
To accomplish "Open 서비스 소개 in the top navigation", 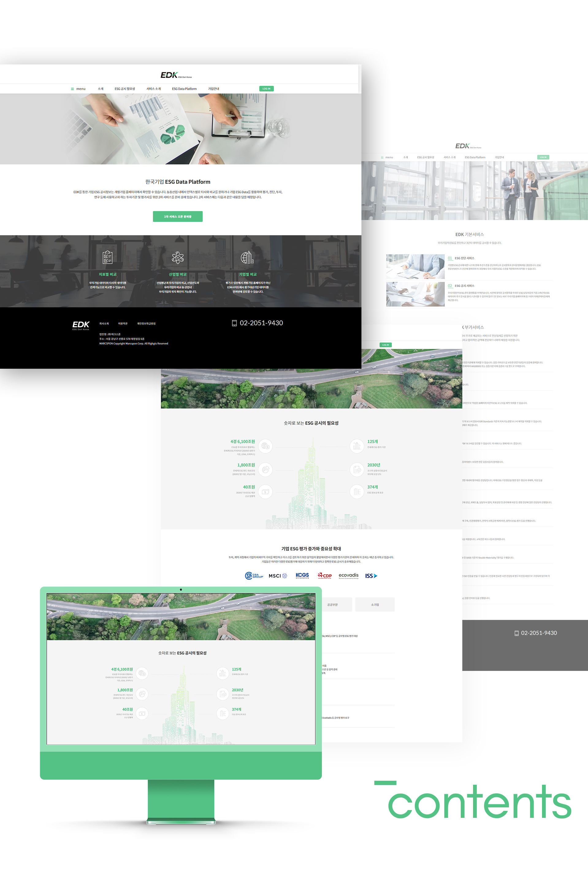I will point(153,89).
